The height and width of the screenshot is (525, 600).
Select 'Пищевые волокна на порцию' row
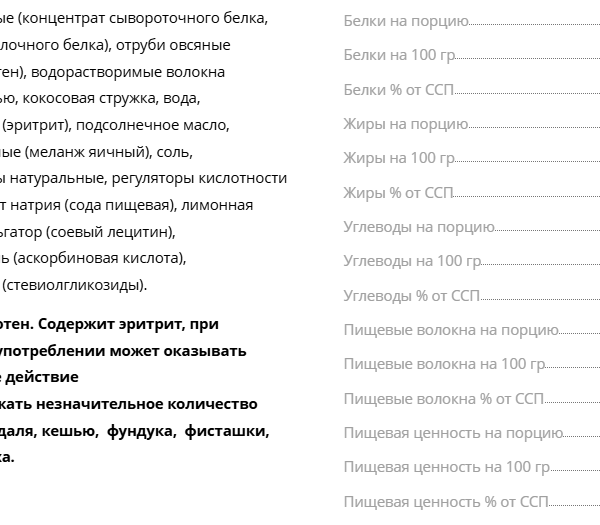pyautogui.click(x=472, y=330)
